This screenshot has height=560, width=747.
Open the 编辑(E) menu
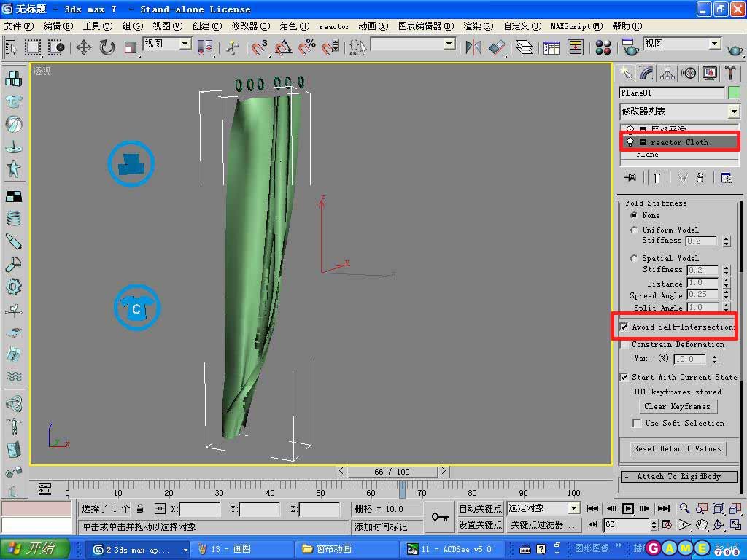point(58,26)
